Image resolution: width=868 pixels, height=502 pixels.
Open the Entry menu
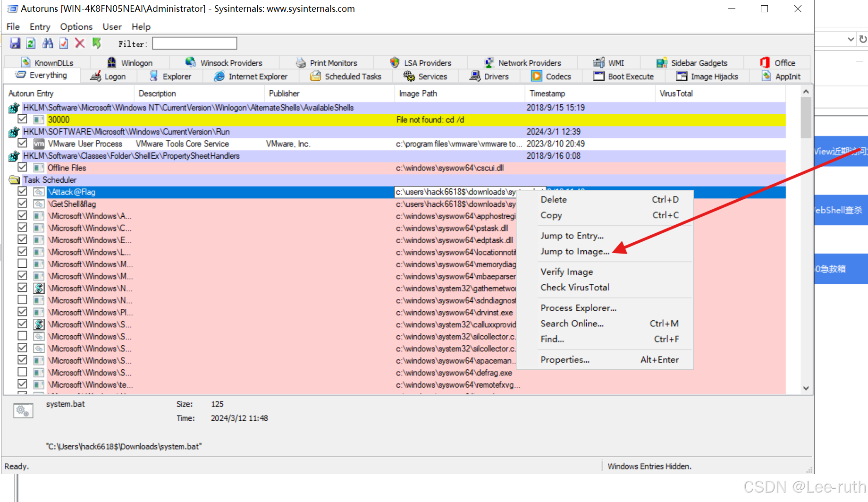point(40,26)
